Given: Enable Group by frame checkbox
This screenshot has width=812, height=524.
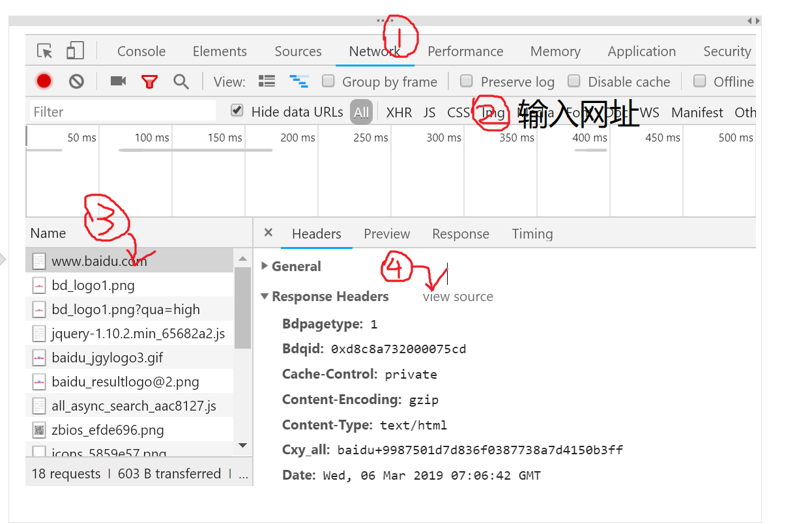Looking at the screenshot, I should 329,81.
